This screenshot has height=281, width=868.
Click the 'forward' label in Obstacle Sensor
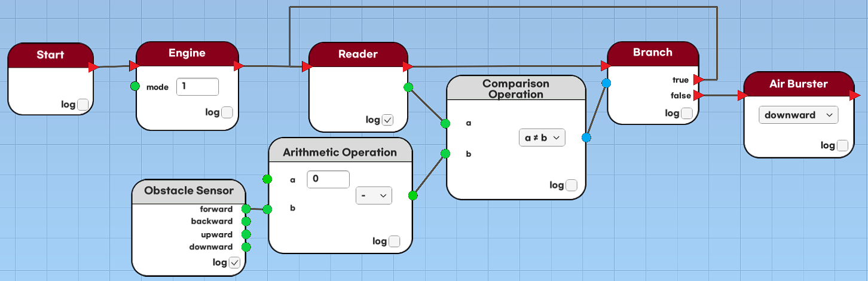click(216, 209)
